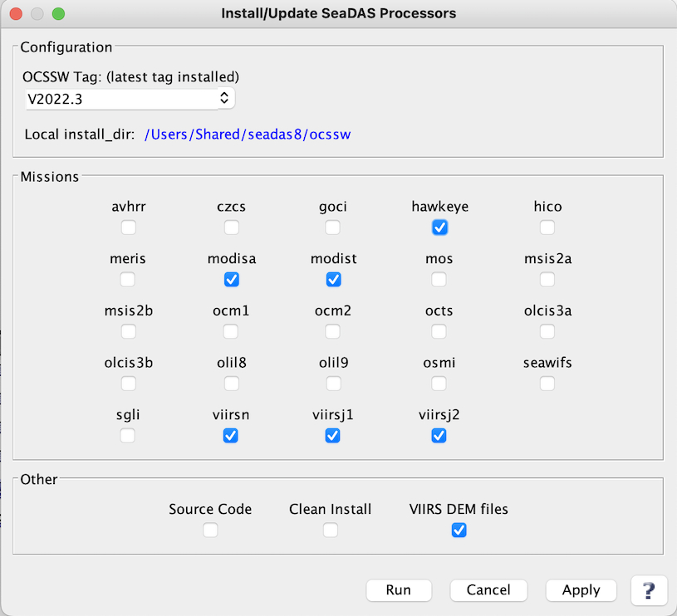677x616 pixels.
Task: Open the help question mark icon
Action: coord(649,590)
